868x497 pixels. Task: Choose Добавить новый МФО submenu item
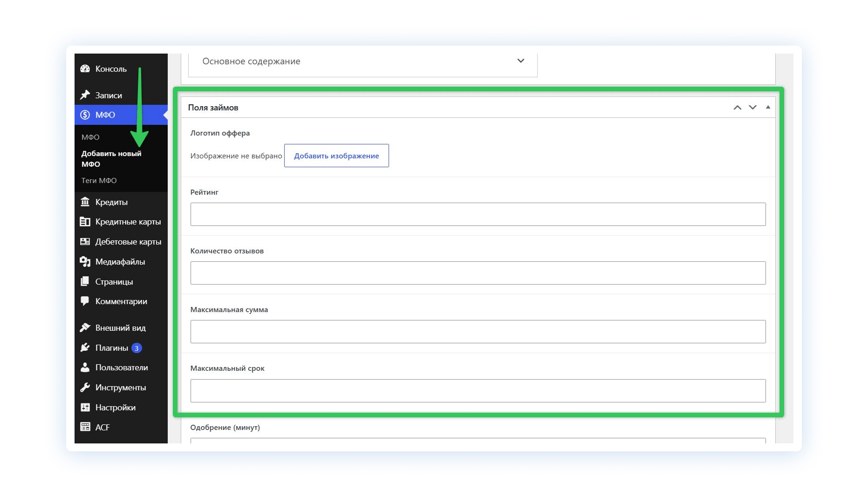click(x=111, y=159)
